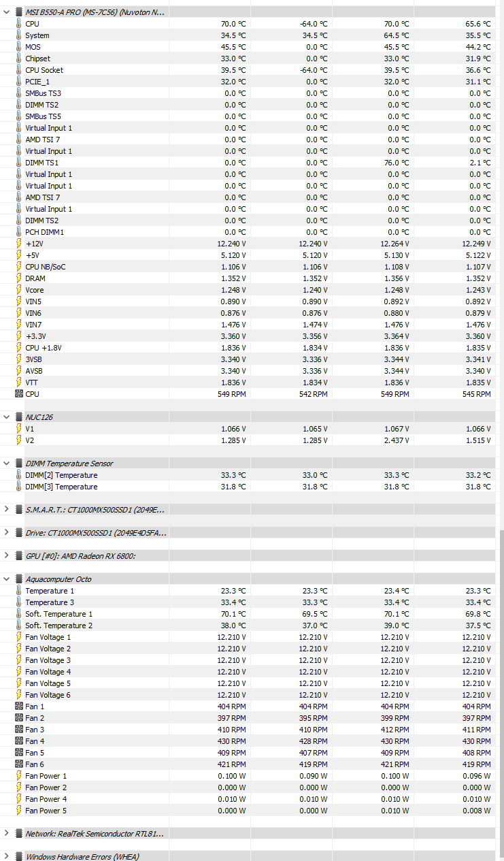Select the CPU Socket thermometer icon
Image resolution: width=504 pixels, height=861 pixels.
tap(19, 70)
